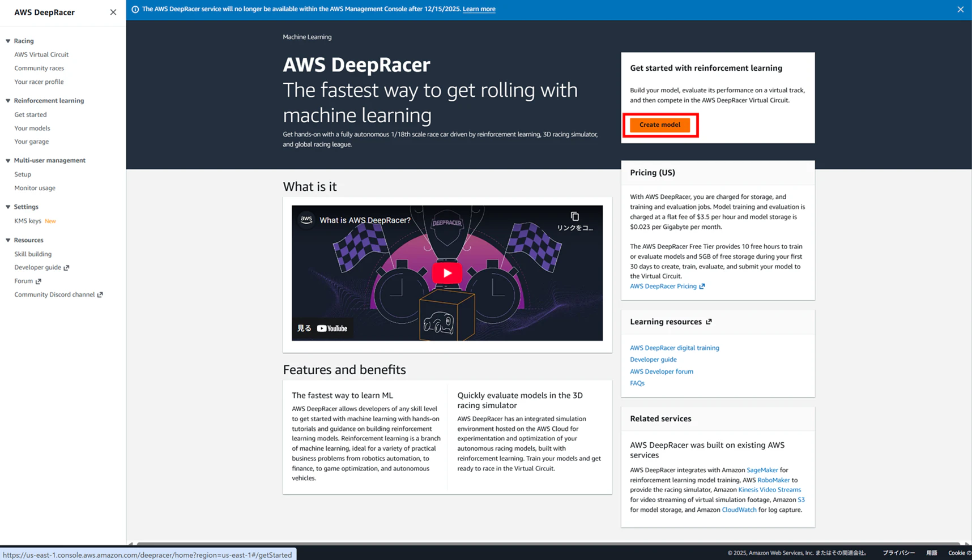Viewport: 972px width, 560px height.
Task: Open external link icon beside Developer guide
Action: [66, 268]
